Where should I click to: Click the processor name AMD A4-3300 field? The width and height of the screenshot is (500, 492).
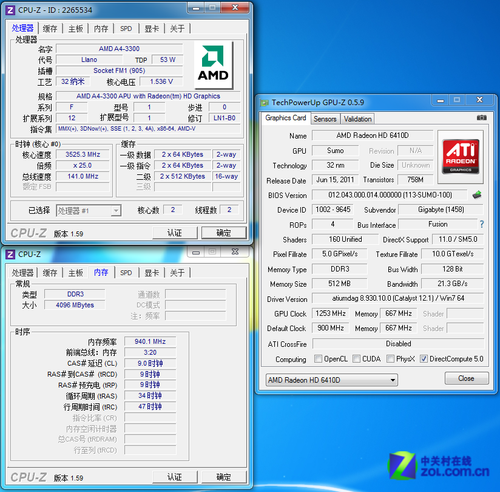click(119, 49)
